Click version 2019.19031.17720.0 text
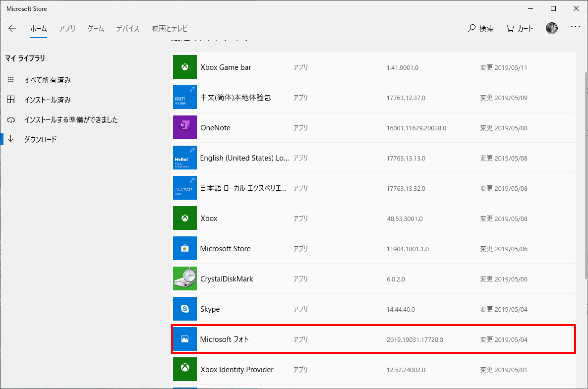Screen dimensions: 588x389 415,340
